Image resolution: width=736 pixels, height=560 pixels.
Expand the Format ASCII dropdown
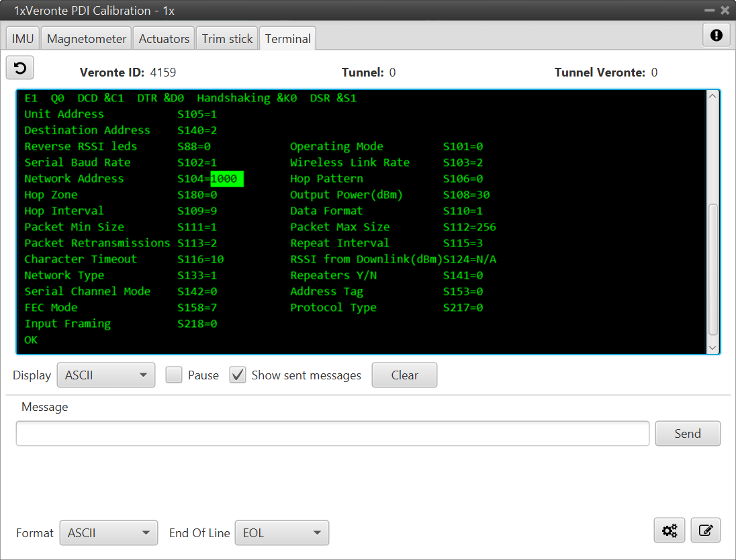[109, 533]
